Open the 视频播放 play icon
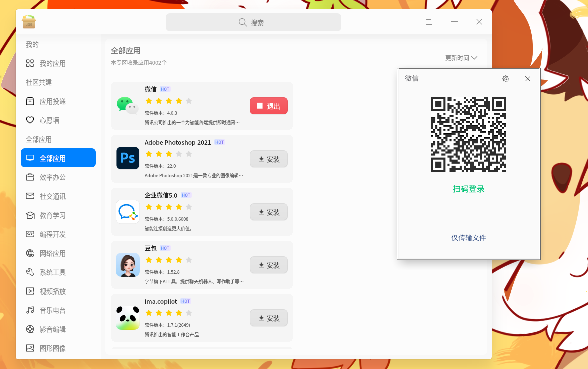 tap(30, 291)
